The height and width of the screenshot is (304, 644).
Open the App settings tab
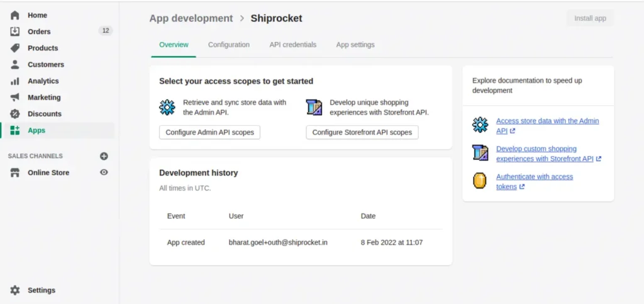point(355,45)
